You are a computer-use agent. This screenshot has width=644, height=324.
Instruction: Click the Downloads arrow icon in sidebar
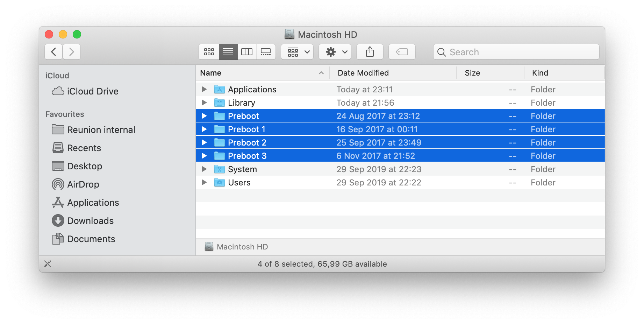click(x=58, y=220)
